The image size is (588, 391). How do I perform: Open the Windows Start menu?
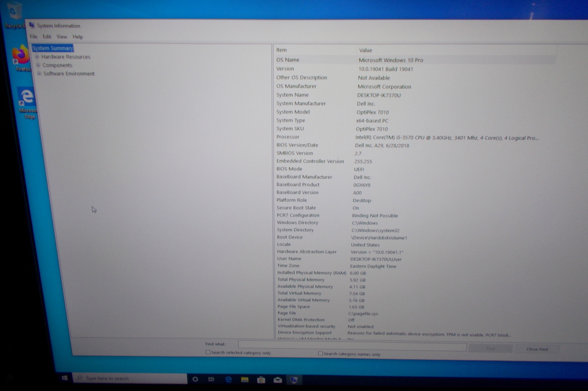coord(65,378)
